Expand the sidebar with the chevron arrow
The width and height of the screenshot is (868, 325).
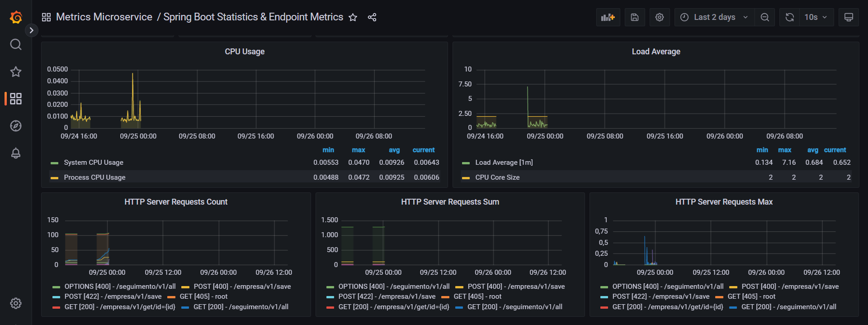[31, 30]
